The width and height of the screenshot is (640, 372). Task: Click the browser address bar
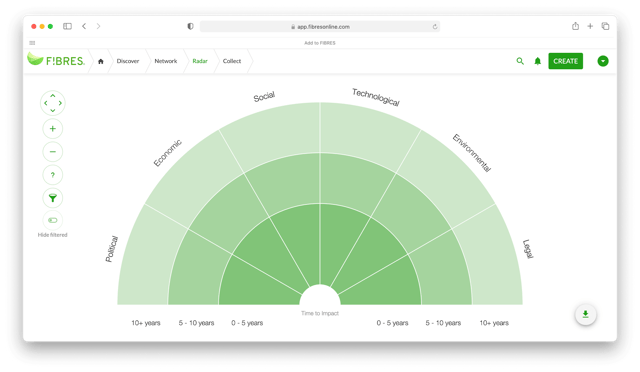(x=320, y=27)
